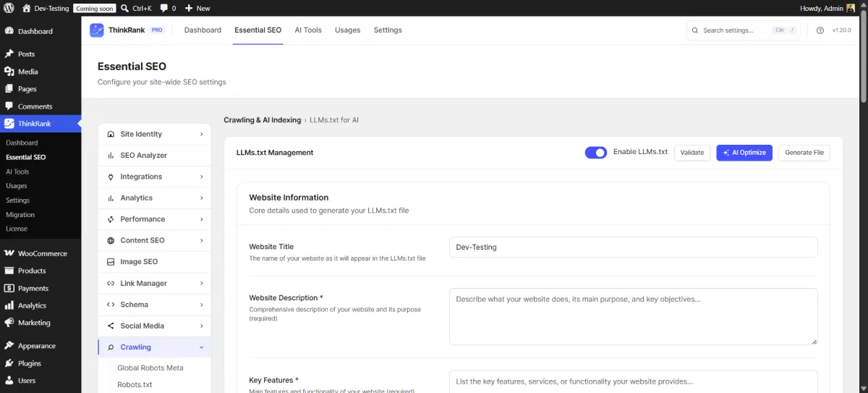868x393 pixels.
Task: Click the Site Identity store icon
Action: click(111, 134)
